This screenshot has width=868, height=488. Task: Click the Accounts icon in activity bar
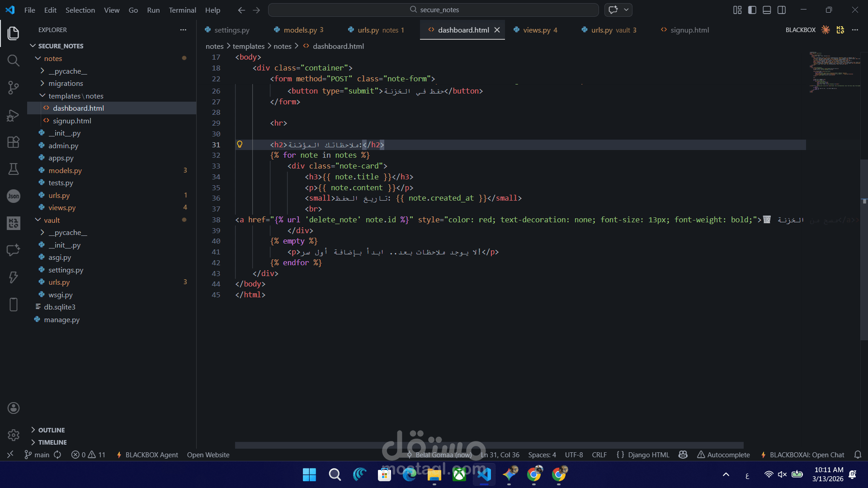click(x=13, y=408)
